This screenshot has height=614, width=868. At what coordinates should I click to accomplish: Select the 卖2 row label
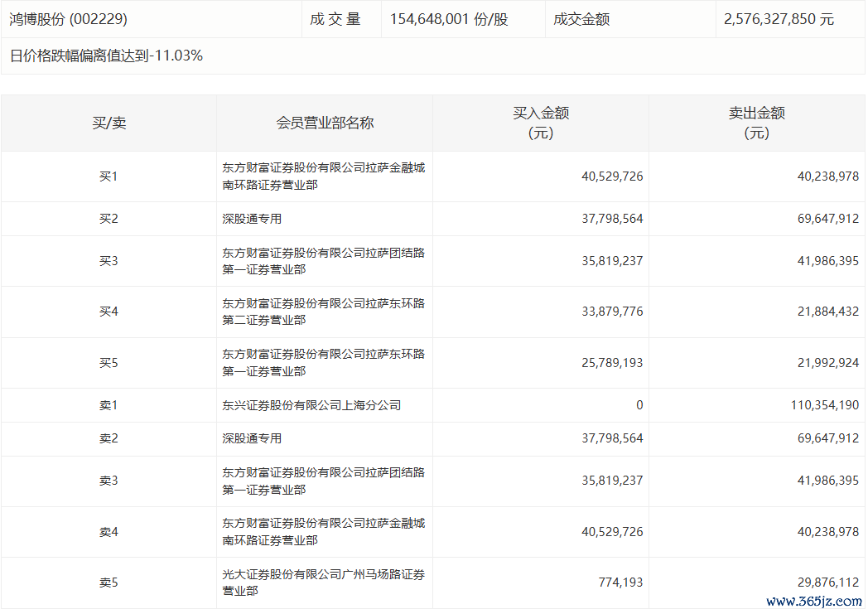pyautogui.click(x=108, y=438)
